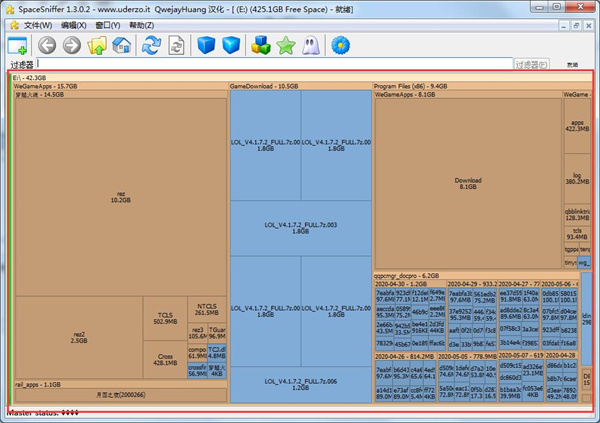Go back with the left arrow icon
The width and height of the screenshot is (600, 423).
(47, 45)
